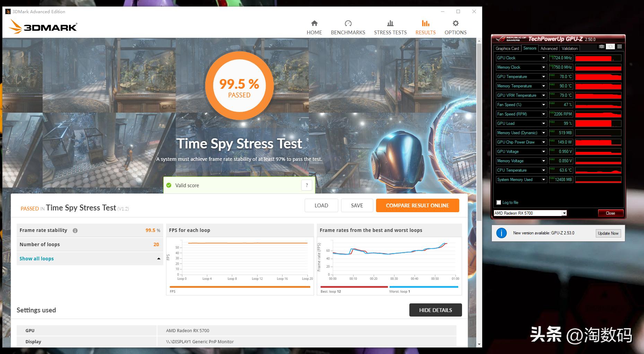Open the Fan Speed (RPM) sensor dropdown
Viewport: 644px width, 354px height.
[x=543, y=114]
